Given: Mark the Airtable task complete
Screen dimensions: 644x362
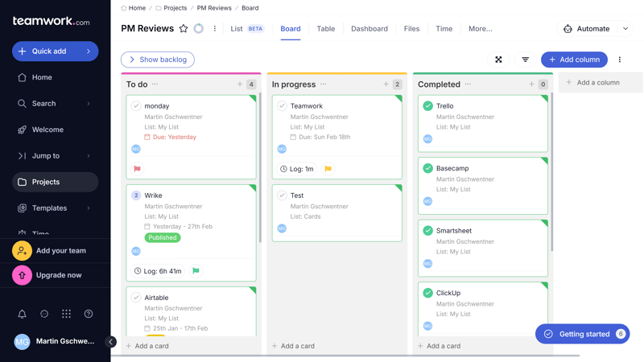Looking at the screenshot, I should 136,298.
